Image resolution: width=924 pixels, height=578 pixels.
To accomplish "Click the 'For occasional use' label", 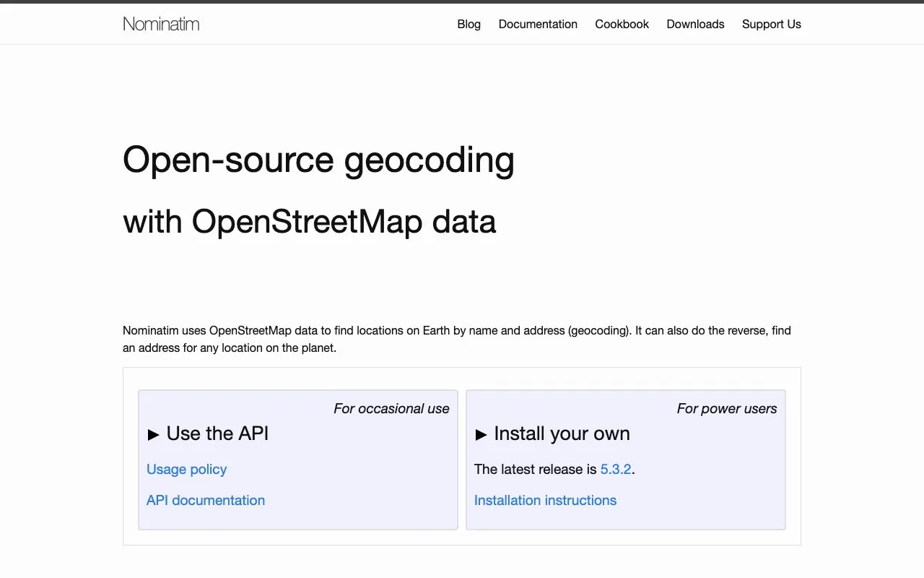I will pyautogui.click(x=391, y=408).
